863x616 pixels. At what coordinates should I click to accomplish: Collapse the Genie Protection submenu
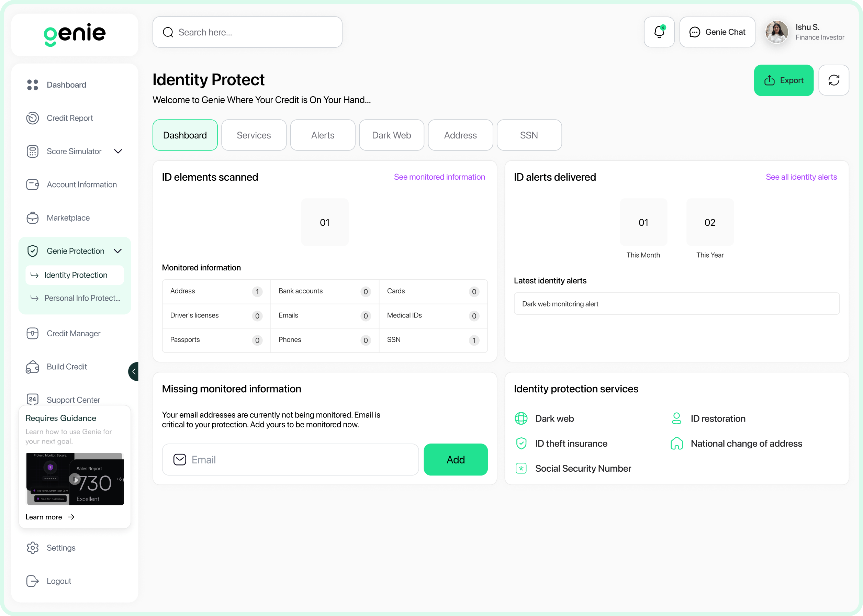click(118, 251)
